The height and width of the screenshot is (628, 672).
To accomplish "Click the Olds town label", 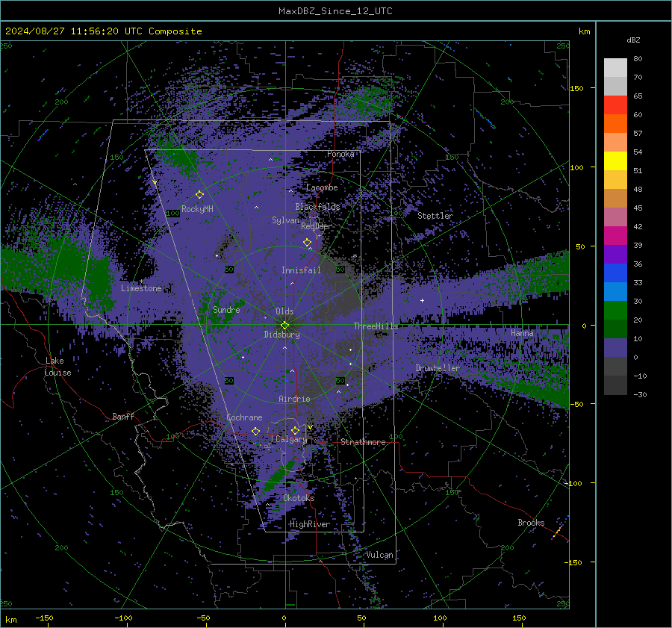I will (284, 311).
